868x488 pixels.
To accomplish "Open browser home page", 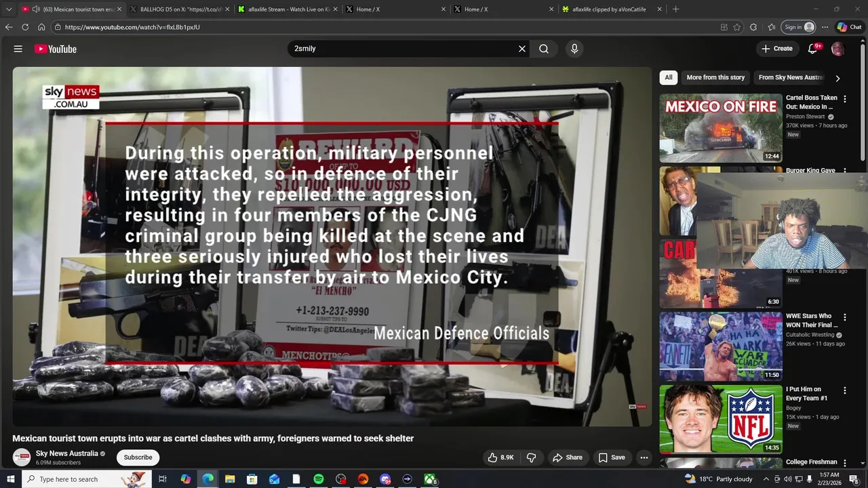I will pos(41,27).
